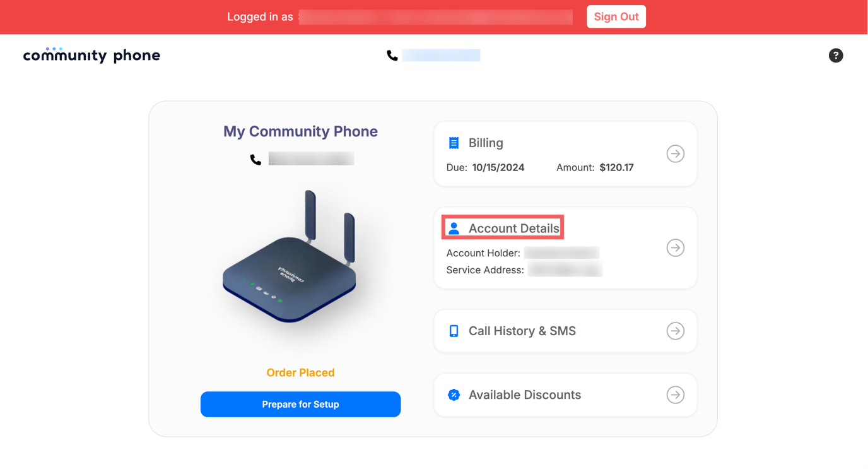Click the Community Phone logo
The image size is (868, 469).
pos(91,56)
